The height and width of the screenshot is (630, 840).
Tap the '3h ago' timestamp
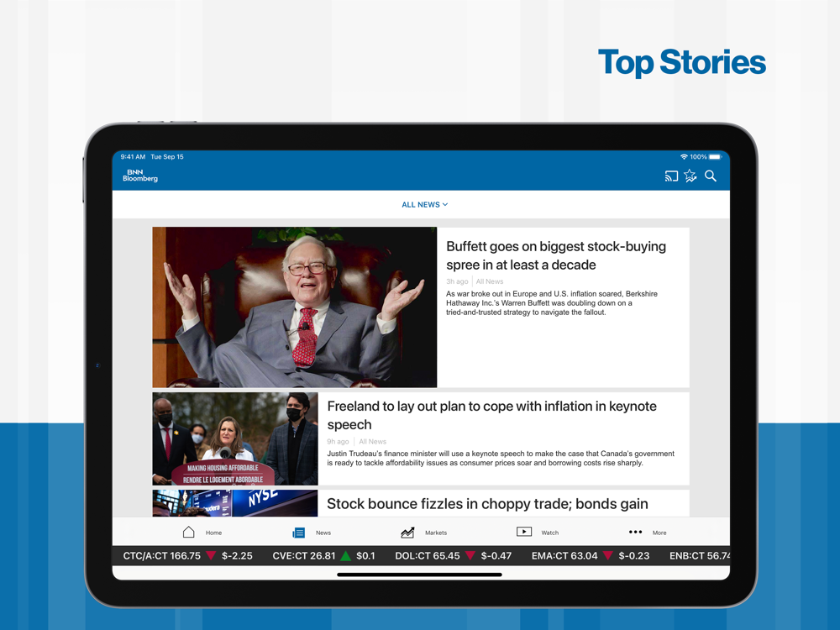click(457, 281)
